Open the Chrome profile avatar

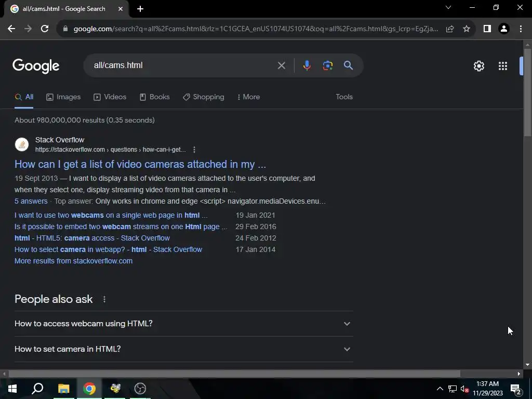[x=504, y=29]
